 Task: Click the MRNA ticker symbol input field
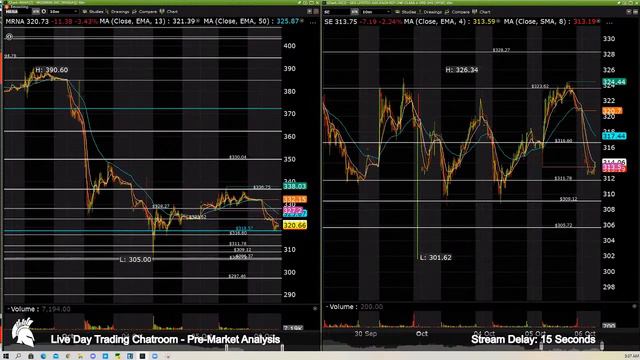(17, 11)
